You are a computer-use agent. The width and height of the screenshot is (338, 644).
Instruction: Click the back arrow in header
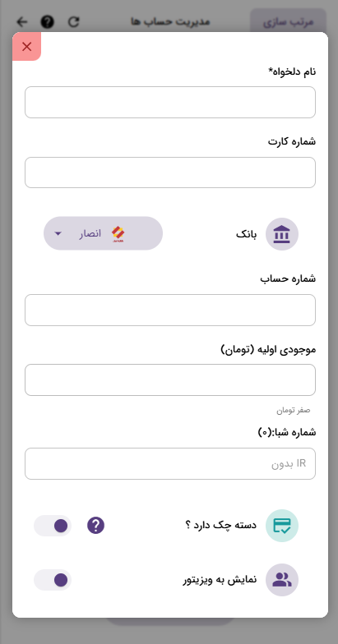tap(21, 21)
